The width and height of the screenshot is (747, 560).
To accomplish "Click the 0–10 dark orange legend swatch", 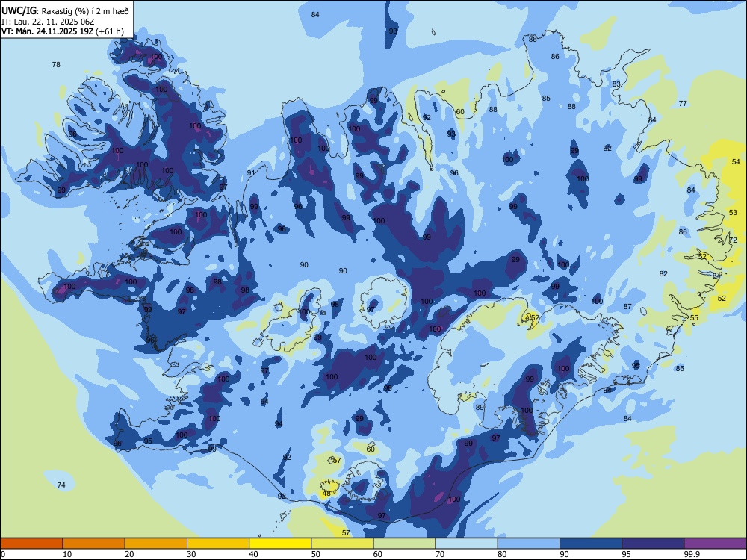I will pos(31,544).
